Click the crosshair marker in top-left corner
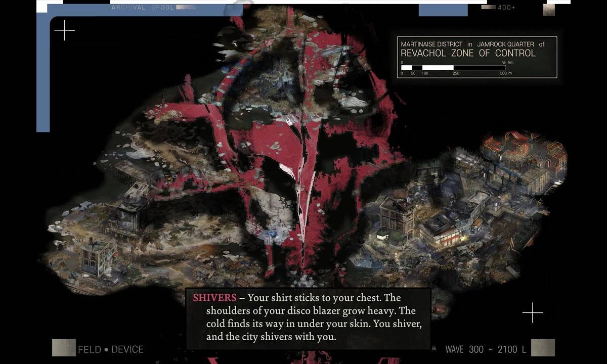 point(64,30)
